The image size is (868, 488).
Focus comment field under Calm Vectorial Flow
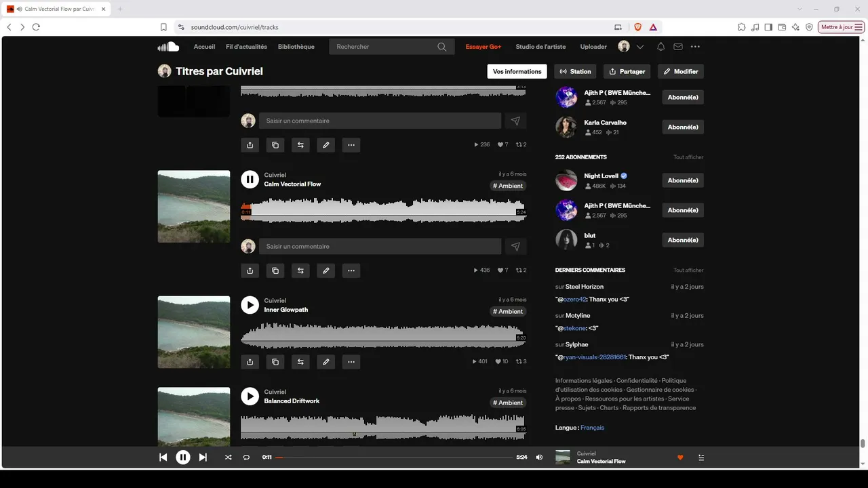(380, 247)
